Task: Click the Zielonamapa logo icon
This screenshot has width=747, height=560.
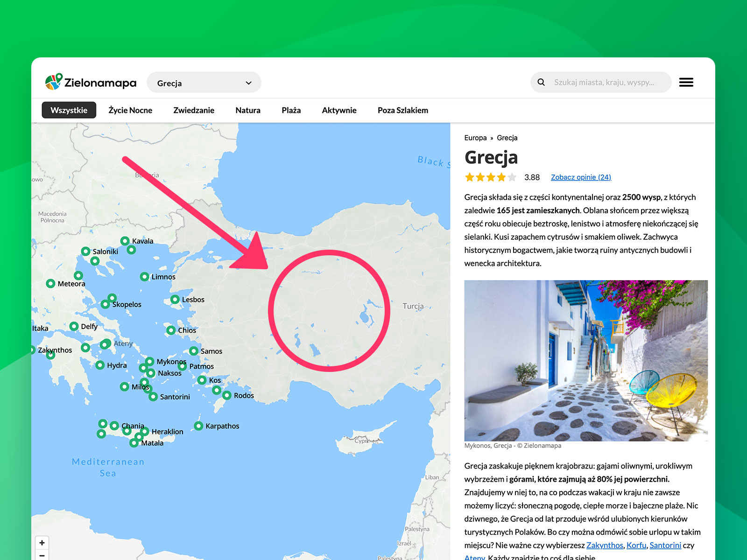Action: coord(54,82)
